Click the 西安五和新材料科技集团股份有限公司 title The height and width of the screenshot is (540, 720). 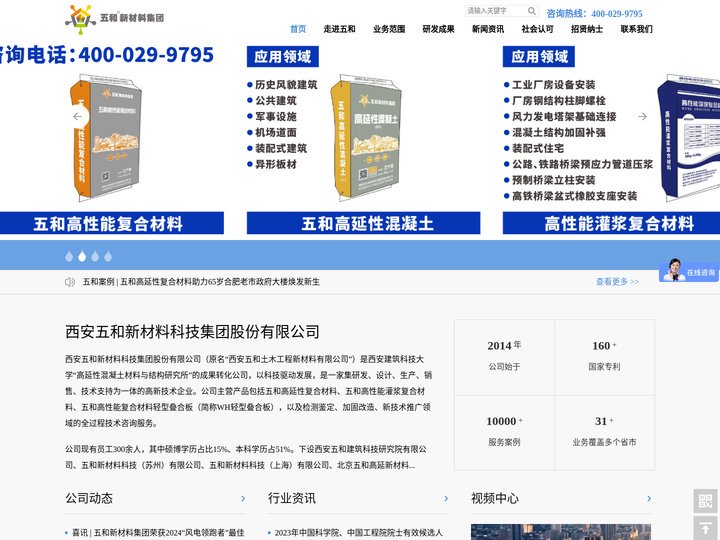[192, 332]
